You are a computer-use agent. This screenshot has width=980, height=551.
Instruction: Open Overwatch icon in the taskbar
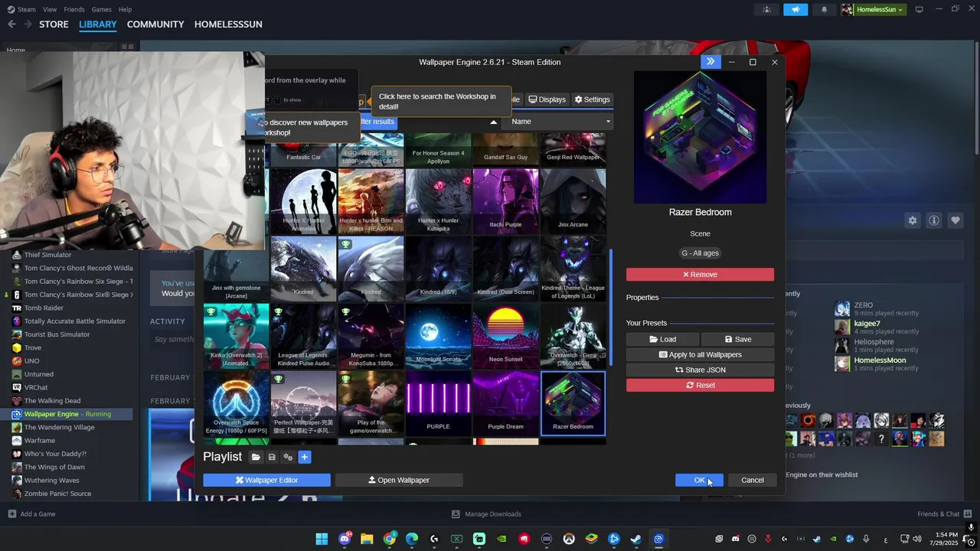(x=569, y=539)
